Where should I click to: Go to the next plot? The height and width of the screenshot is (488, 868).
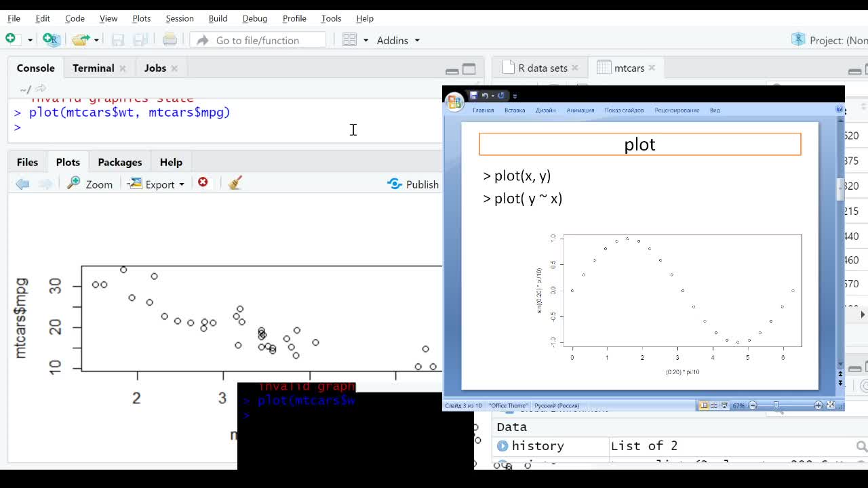45,184
